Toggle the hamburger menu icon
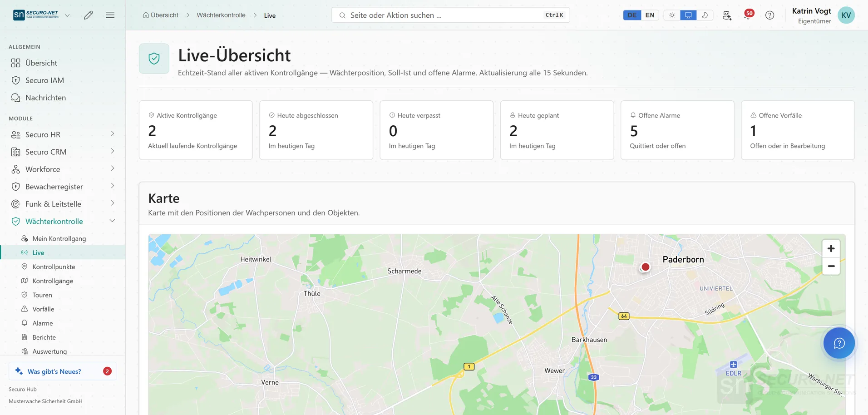This screenshot has height=415, width=868. point(110,15)
